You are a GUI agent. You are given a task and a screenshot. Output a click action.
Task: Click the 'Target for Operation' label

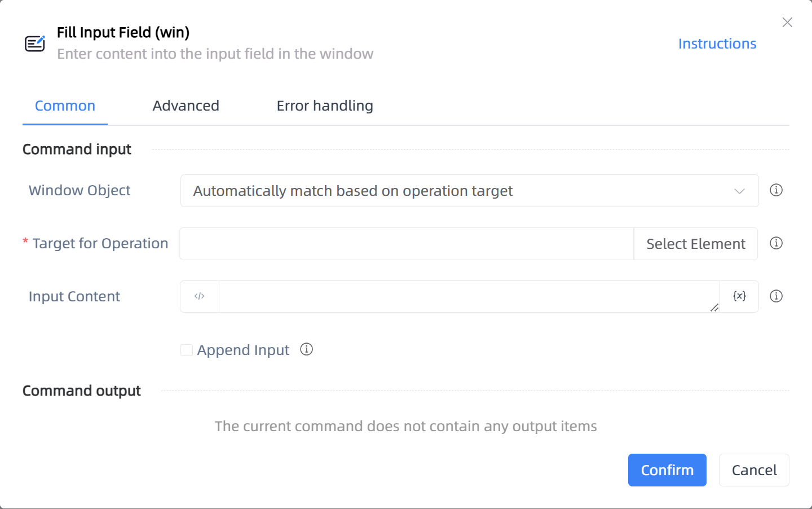(100, 243)
